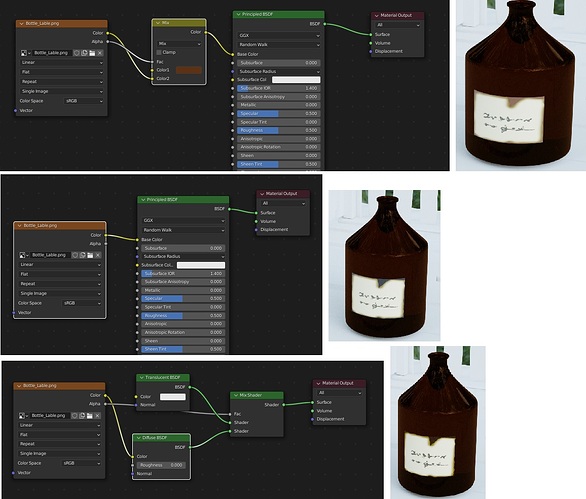Open Subsurface Radius dropdown in Mix setup

click(x=279, y=71)
